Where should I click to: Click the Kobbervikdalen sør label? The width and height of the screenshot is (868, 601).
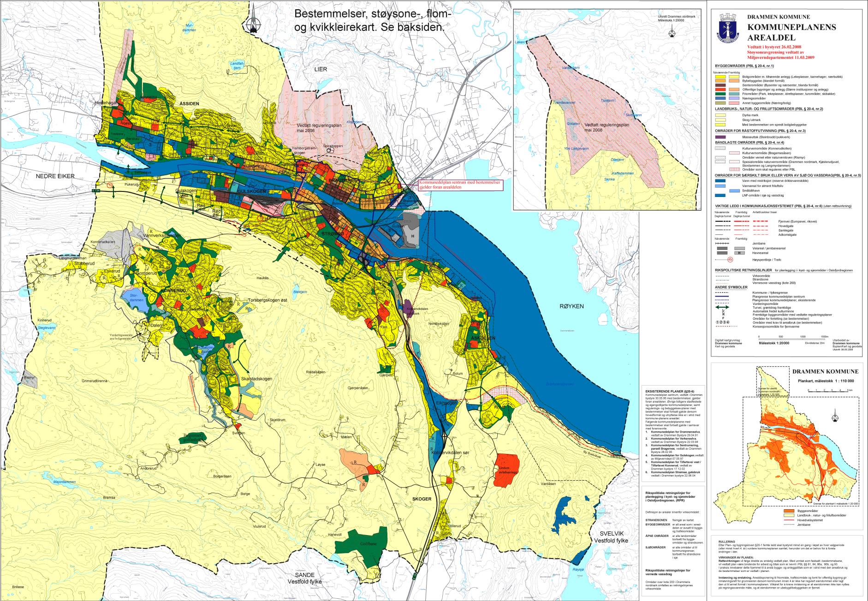(x=451, y=453)
